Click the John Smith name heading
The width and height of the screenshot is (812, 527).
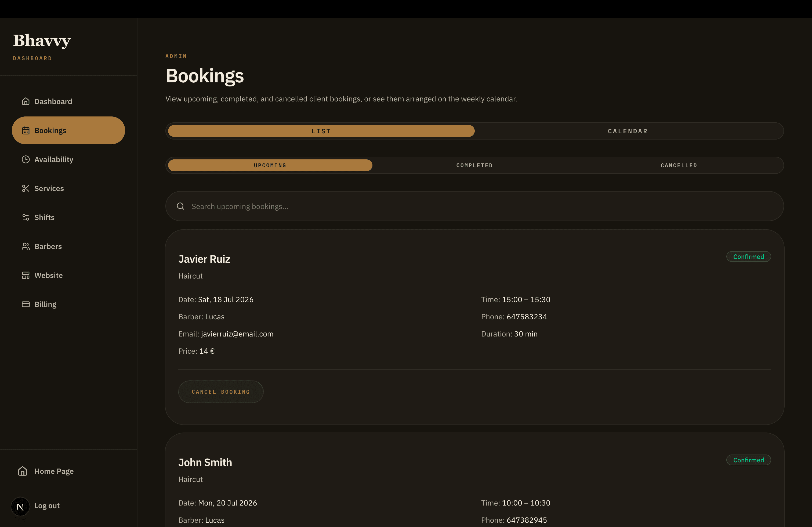(x=205, y=463)
